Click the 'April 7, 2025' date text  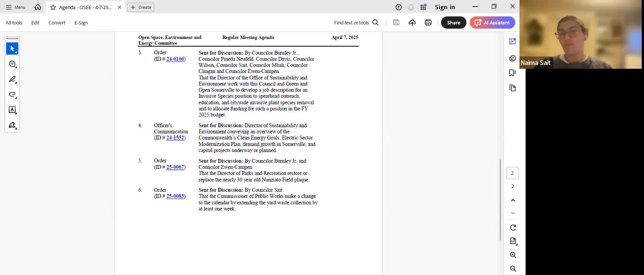click(x=345, y=37)
